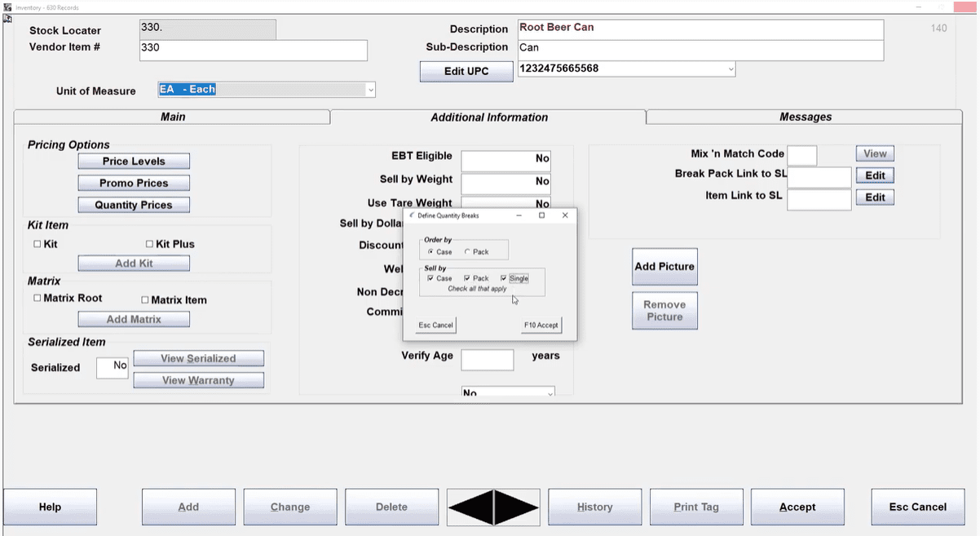Click the Edit UPC button
980x536 pixels.
466,71
